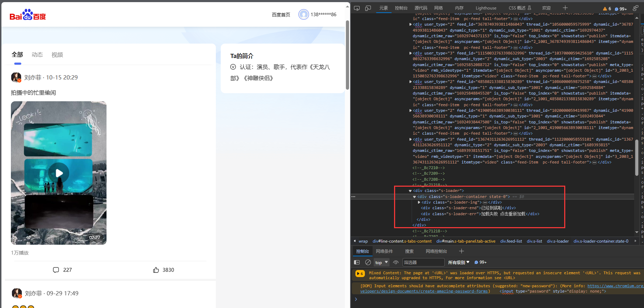Open the CSS 概述 tab
This screenshot has height=308, width=644.
(520, 8)
